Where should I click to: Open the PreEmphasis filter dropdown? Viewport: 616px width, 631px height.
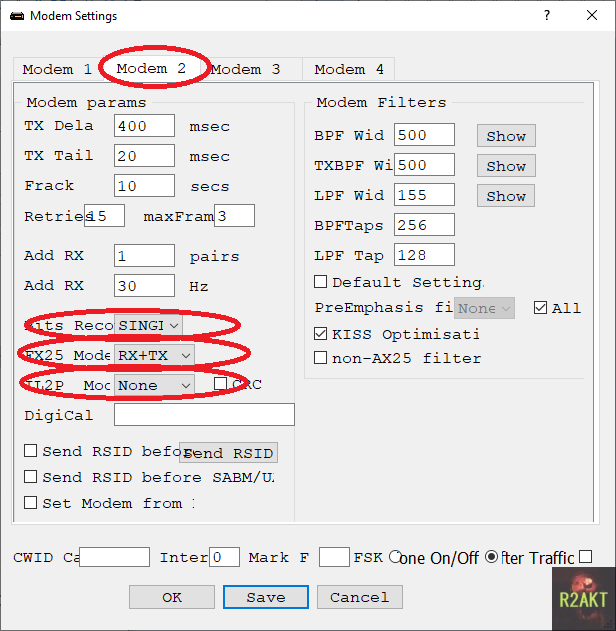484,308
